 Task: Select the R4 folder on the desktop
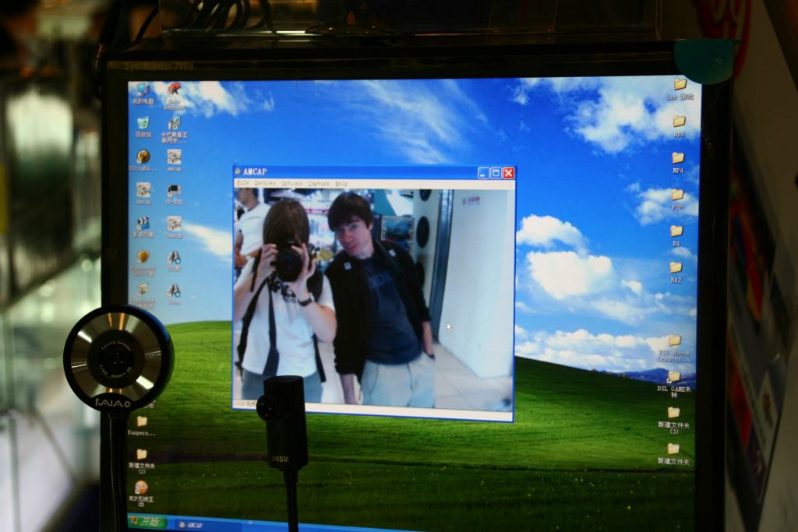(x=676, y=236)
